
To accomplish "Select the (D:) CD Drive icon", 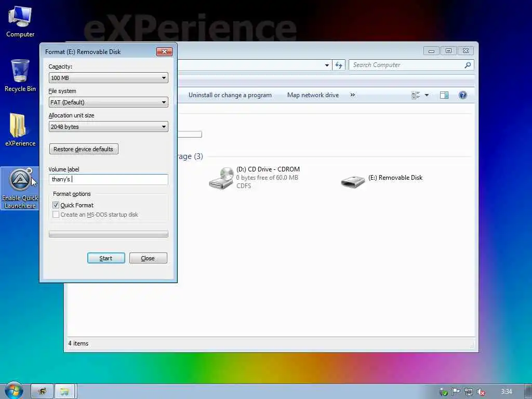I will pyautogui.click(x=221, y=178).
